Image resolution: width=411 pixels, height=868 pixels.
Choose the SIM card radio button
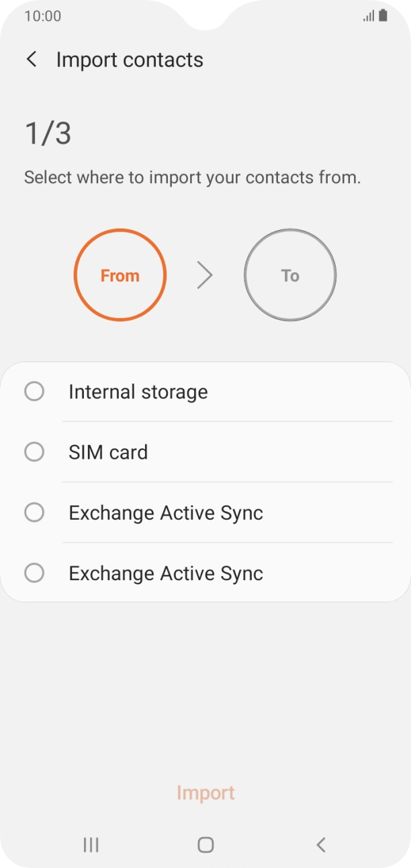coord(34,452)
